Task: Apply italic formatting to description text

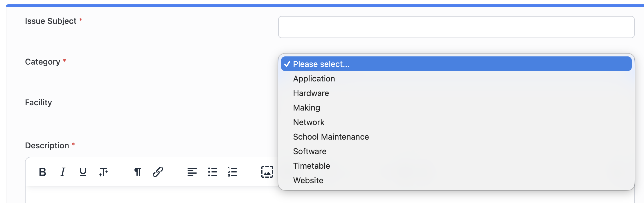Action: pos(63,172)
